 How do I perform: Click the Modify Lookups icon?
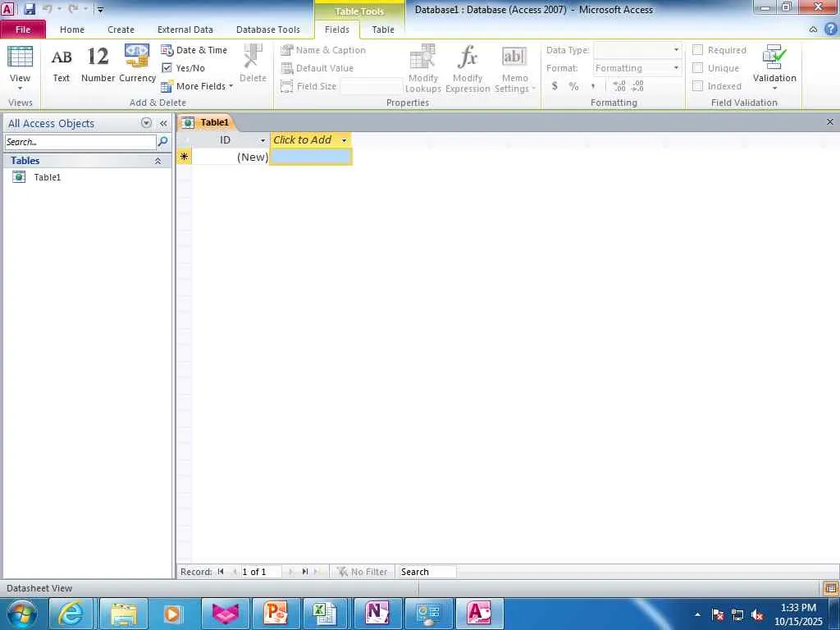422,57
